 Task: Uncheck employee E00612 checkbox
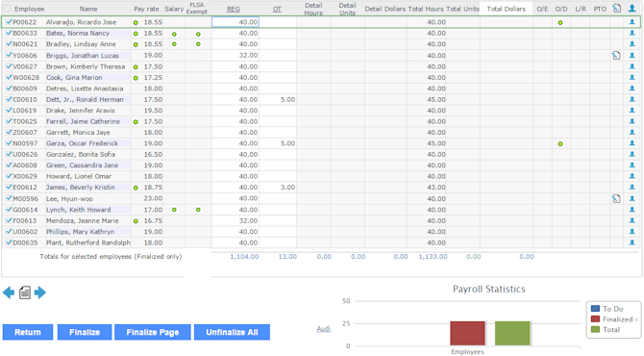point(9,187)
